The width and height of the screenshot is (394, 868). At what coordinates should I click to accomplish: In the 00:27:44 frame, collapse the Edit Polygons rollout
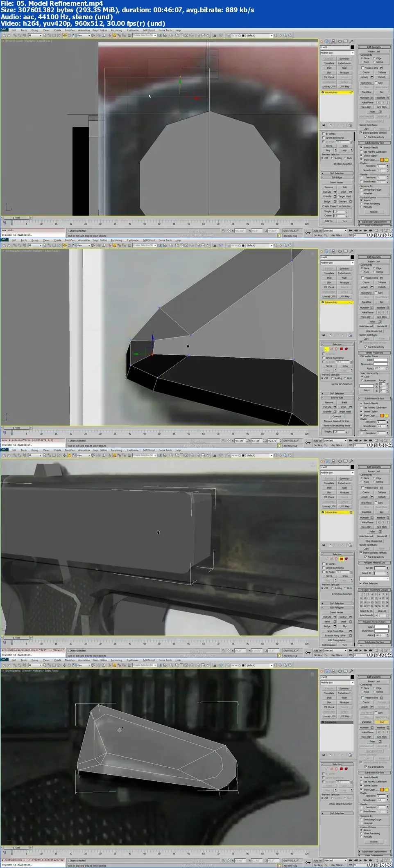click(x=337, y=608)
